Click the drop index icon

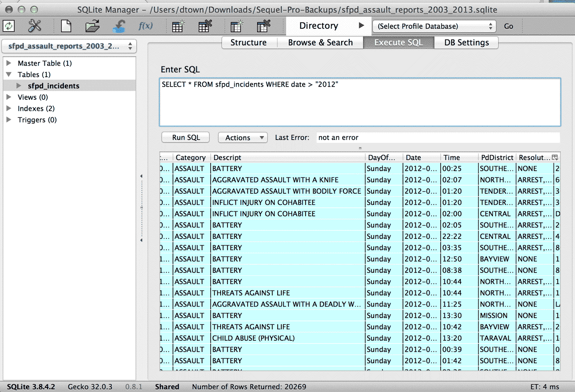263,26
